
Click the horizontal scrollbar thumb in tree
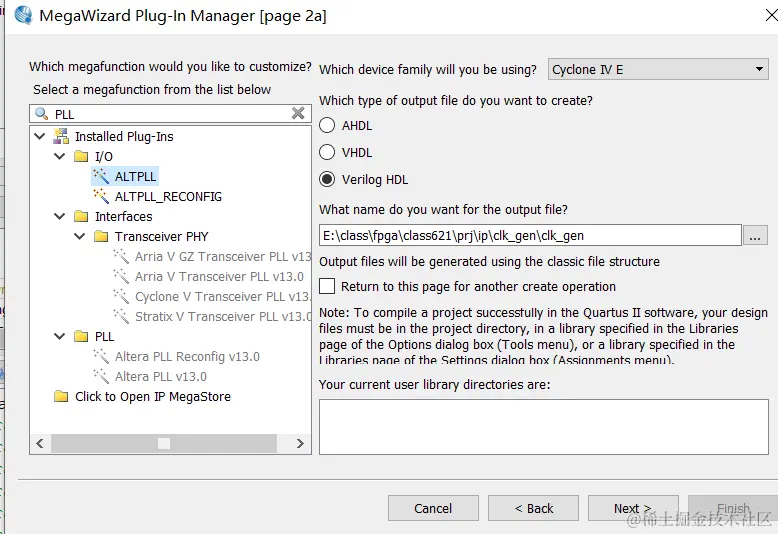tap(164, 443)
